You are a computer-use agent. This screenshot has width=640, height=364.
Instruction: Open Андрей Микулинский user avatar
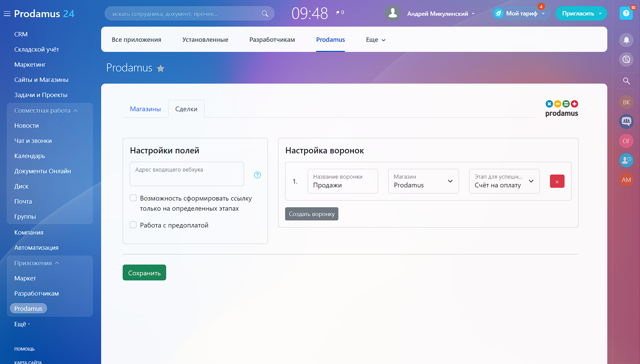[x=393, y=13]
